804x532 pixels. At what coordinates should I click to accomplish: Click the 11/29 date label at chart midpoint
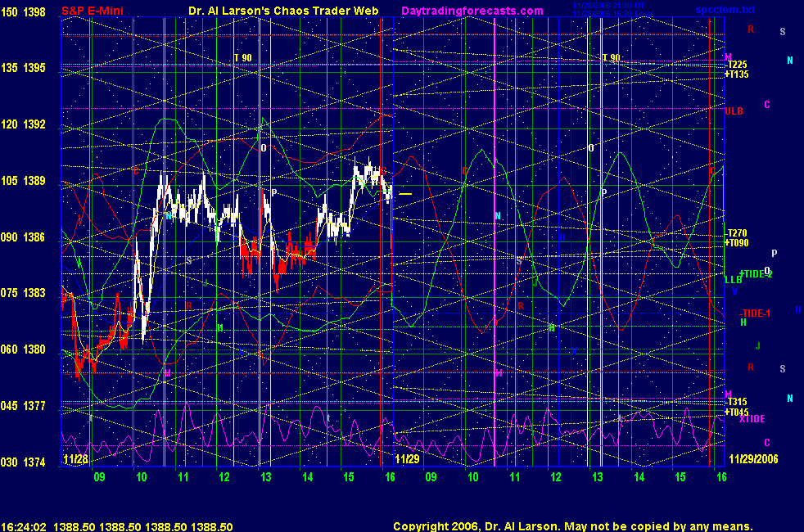click(x=407, y=460)
